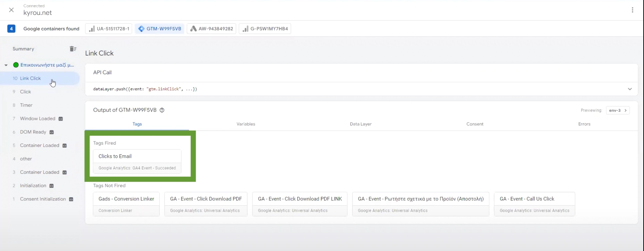The width and height of the screenshot is (644, 251).
Task: Click the dataLayer.push gtm.linkClick code line
Action: pos(145,89)
